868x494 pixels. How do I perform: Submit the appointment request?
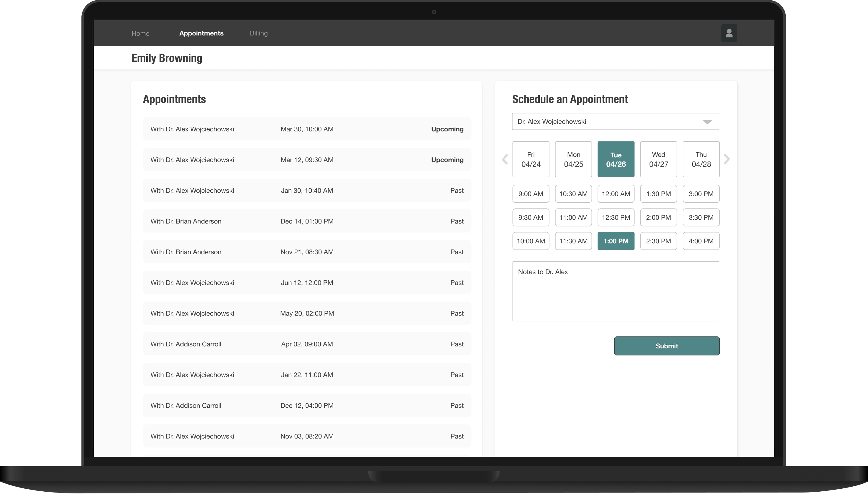tap(666, 346)
